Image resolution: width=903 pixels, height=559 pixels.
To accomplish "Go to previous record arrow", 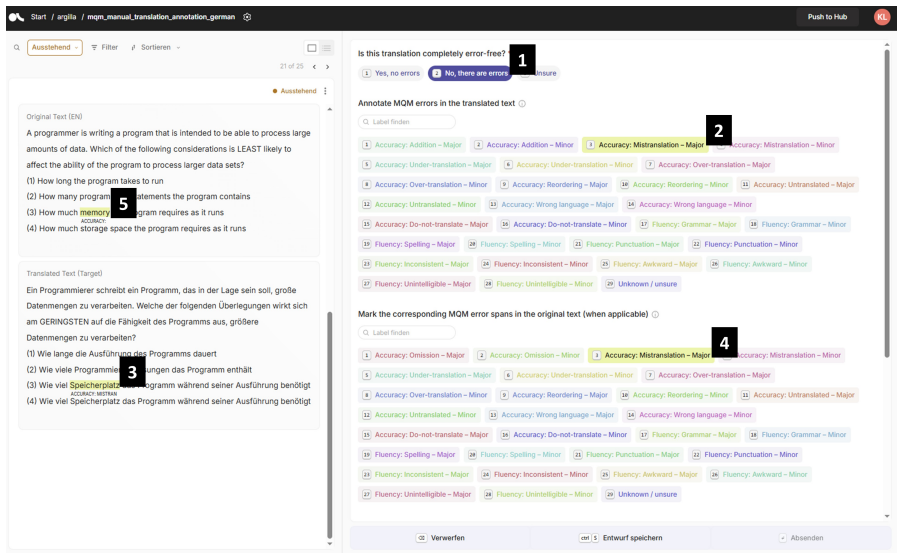I will coord(314,67).
